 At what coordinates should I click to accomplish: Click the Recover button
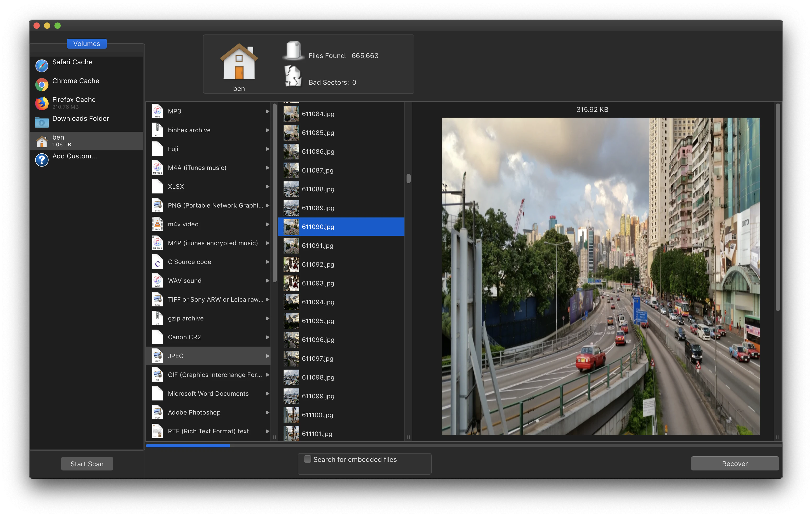(735, 463)
